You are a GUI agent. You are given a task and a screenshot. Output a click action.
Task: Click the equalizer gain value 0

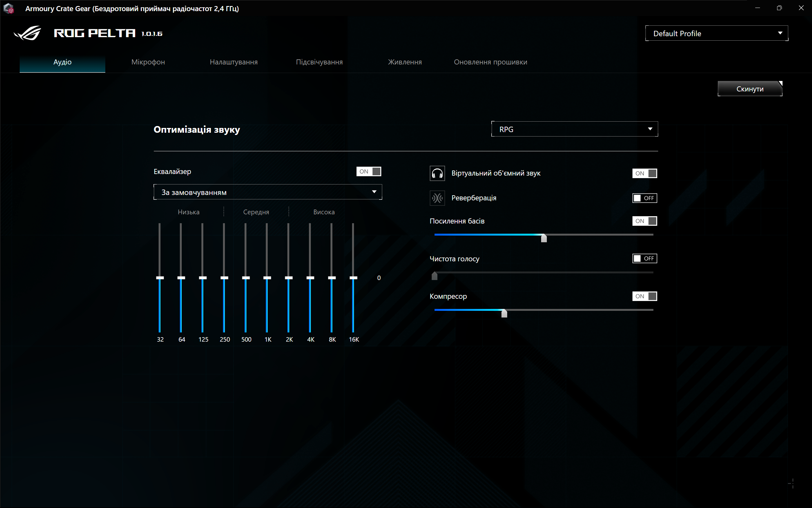pyautogui.click(x=379, y=278)
